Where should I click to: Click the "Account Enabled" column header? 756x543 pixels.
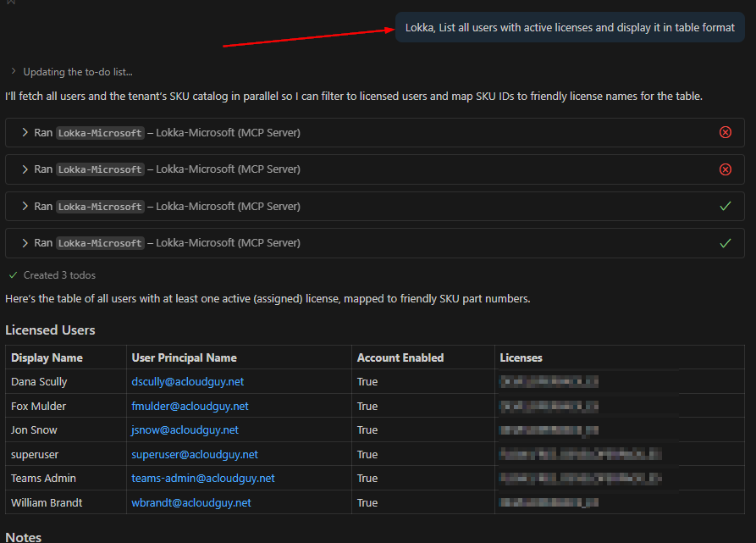point(400,358)
